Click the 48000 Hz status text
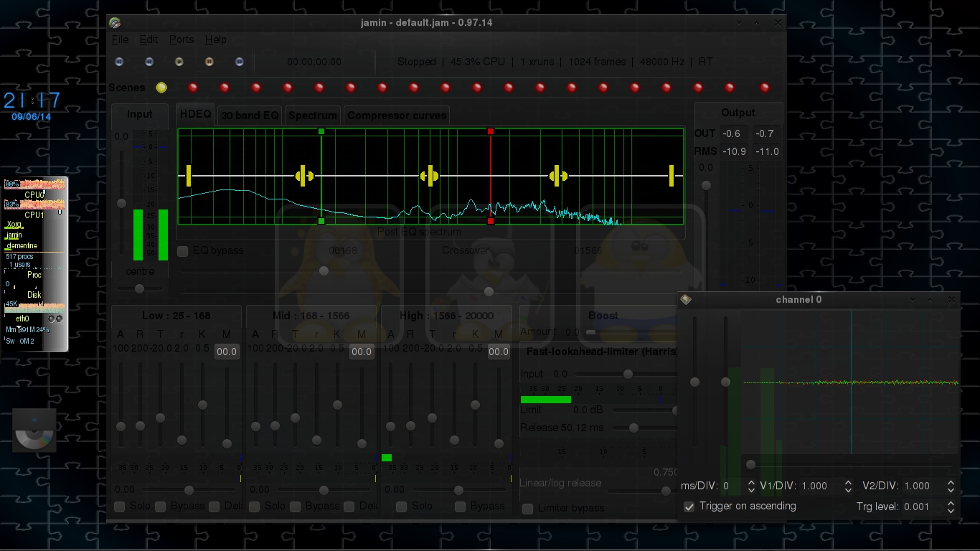 (662, 62)
